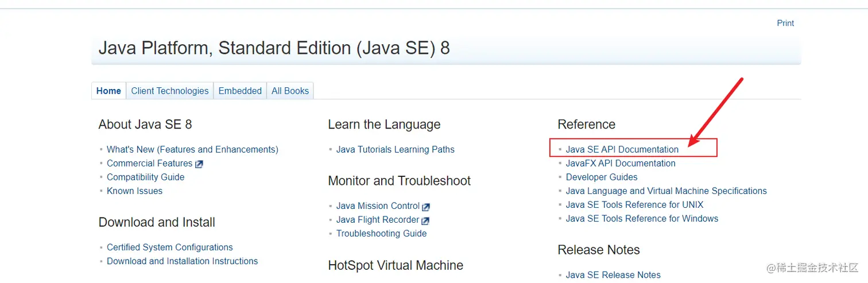Go to the Home tab

[x=108, y=91]
